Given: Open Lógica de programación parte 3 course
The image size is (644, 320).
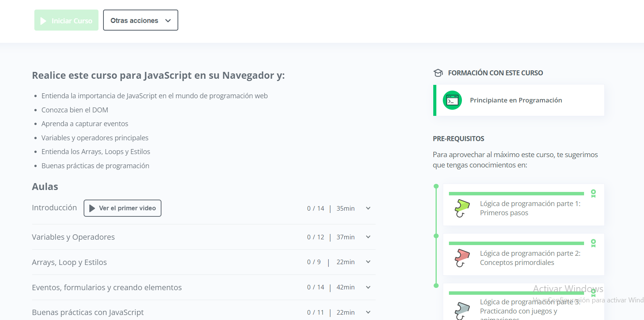Looking at the screenshot, I should [x=524, y=302].
